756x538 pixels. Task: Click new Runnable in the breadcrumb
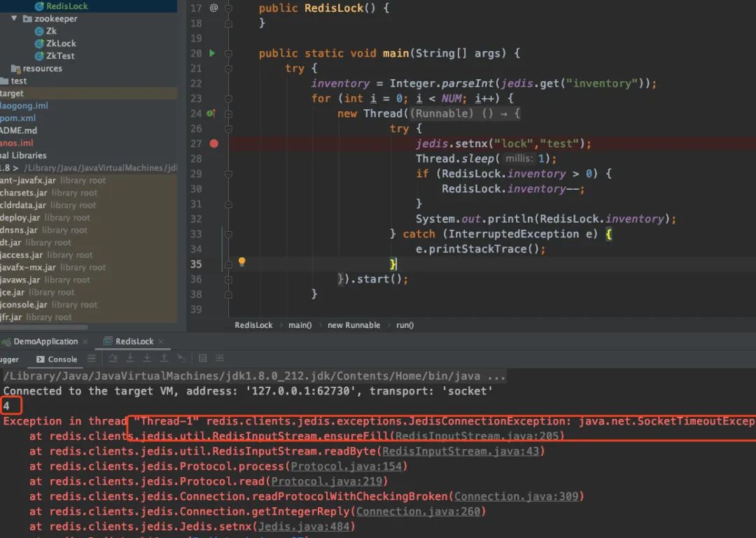pyautogui.click(x=354, y=325)
